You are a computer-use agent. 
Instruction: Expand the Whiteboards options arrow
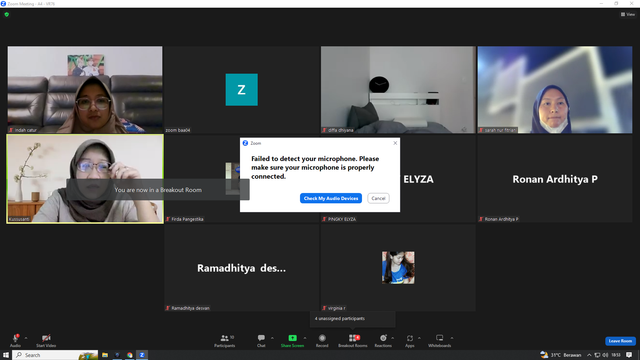tap(452, 338)
